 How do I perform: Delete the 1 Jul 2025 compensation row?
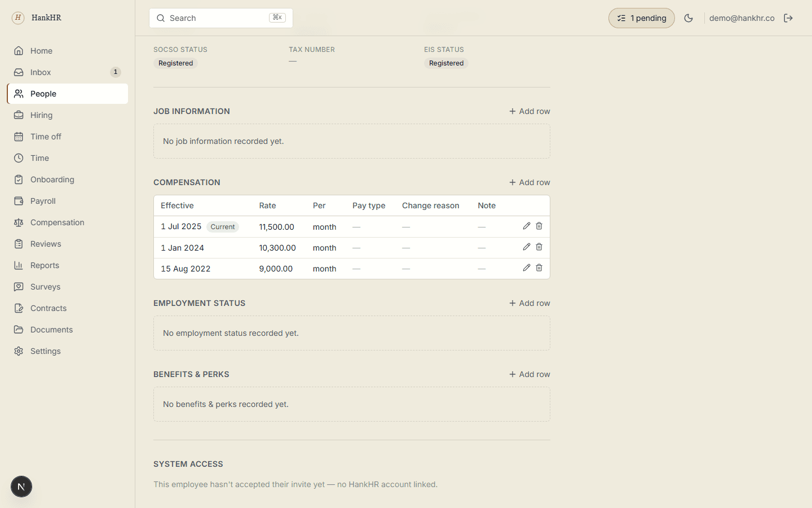539,226
